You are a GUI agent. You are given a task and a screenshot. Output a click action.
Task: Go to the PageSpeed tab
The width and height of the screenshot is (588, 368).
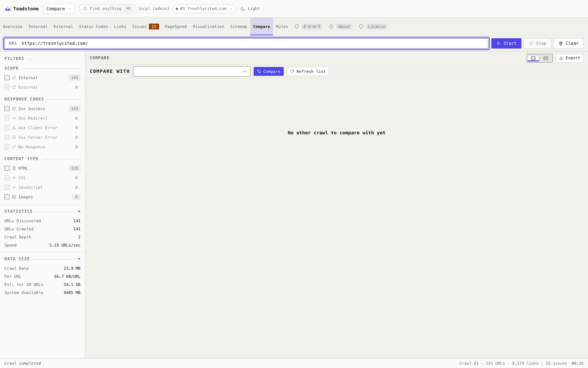click(176, 26)
